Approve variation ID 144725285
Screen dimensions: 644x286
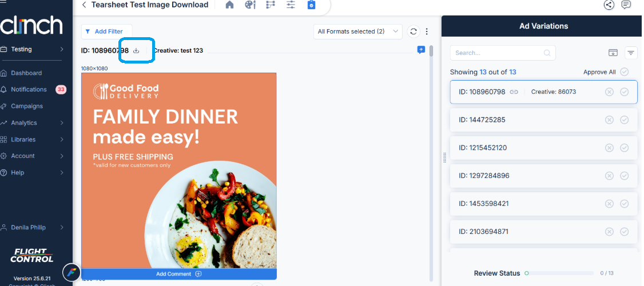coord(625,120)
